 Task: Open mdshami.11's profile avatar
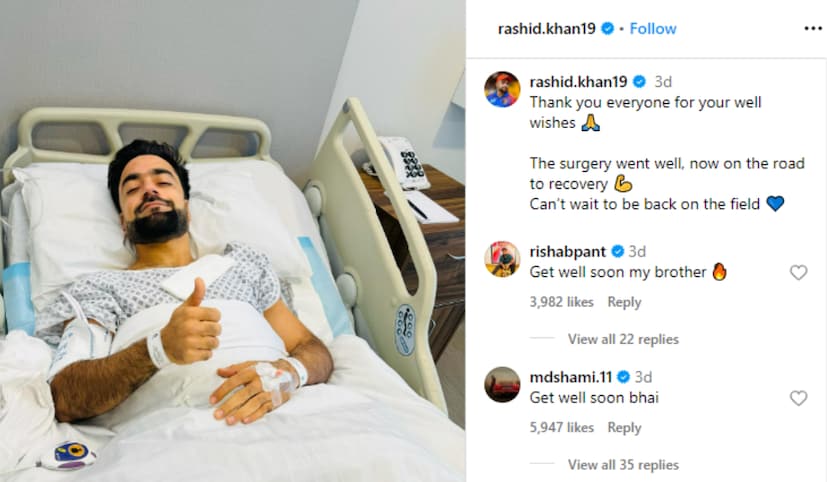click(502, 384)
